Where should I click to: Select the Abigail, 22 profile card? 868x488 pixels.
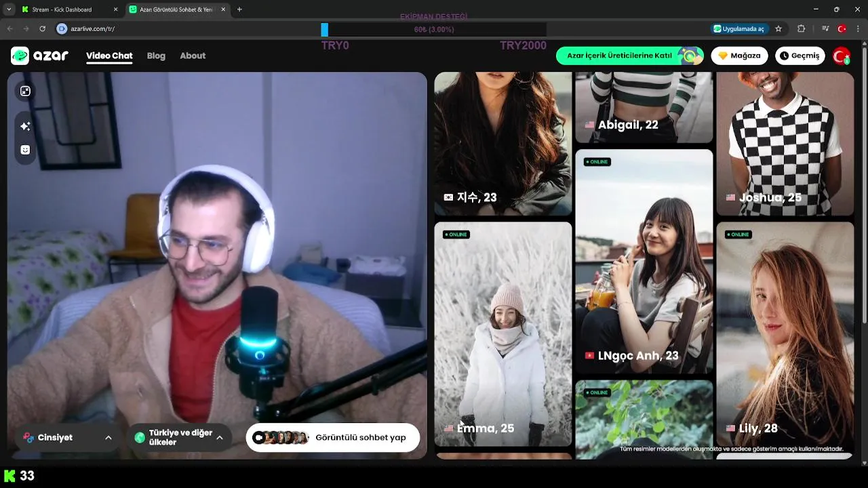coord(644,107)
